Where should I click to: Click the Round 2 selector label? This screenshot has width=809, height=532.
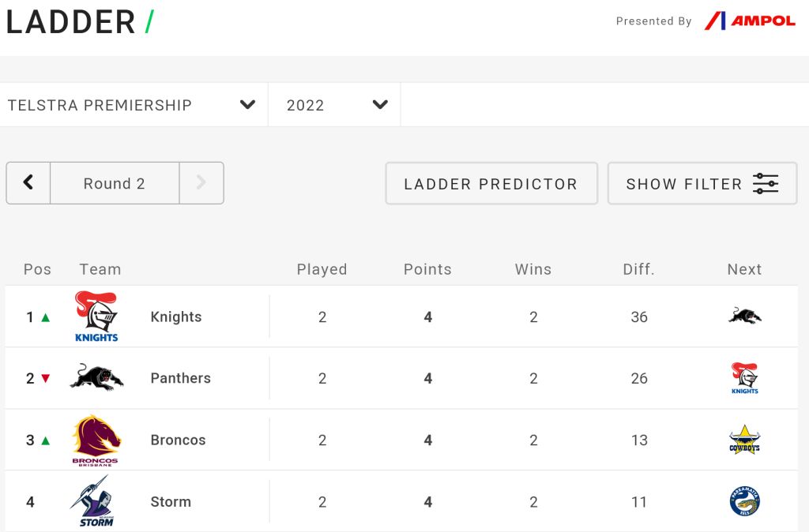[115, 184]
